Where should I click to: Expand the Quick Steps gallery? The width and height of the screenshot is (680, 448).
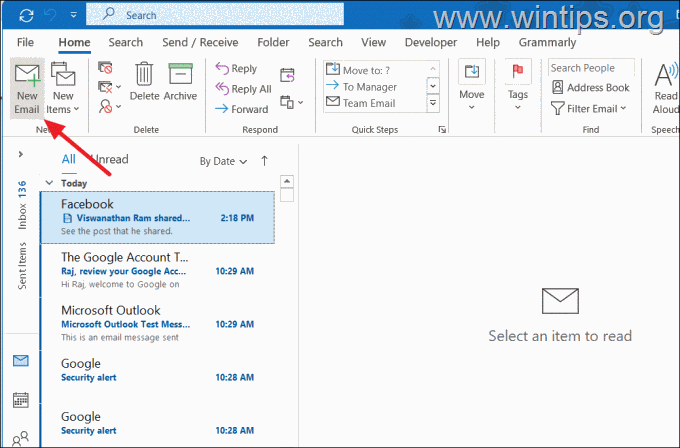[433, 103]
